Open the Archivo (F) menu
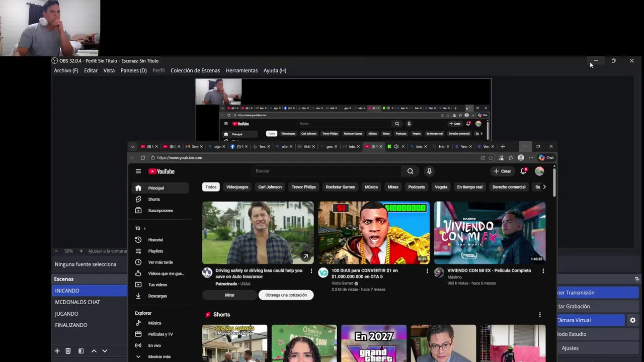Viewport: 644px width, 362px height. click(x=66, y=70)
